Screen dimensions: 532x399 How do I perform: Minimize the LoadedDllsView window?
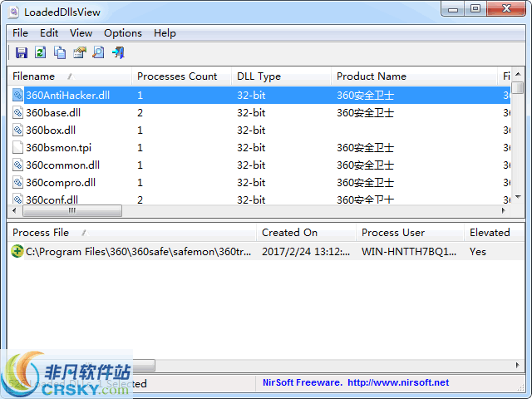pyautogui.click(x=452, y=9)
